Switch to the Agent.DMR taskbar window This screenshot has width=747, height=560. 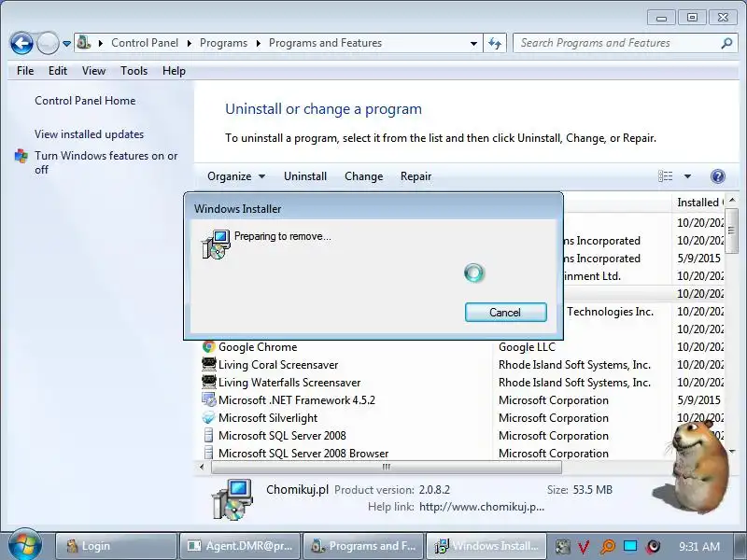tap(240, 546)
